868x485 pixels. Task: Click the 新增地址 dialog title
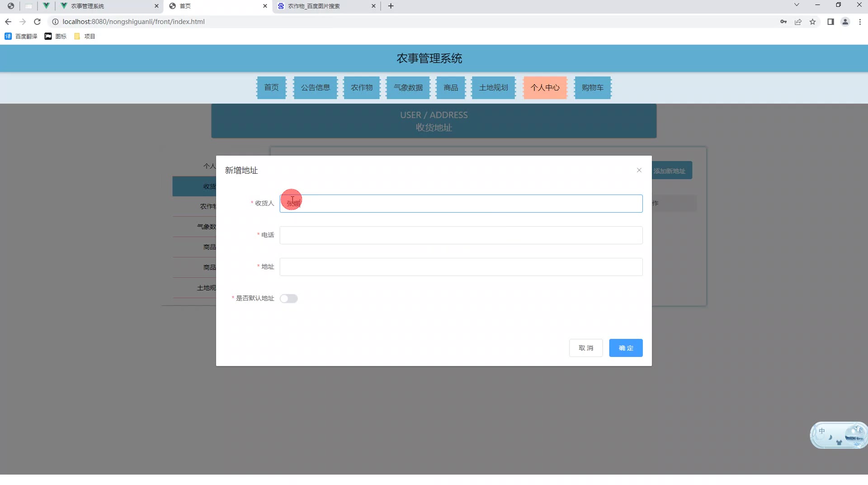[241, 171]
